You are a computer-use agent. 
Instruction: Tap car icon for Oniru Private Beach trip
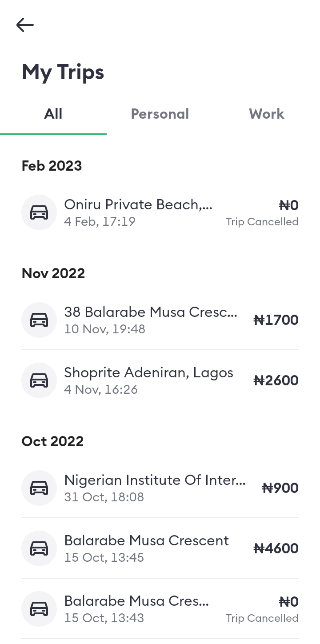39,212
